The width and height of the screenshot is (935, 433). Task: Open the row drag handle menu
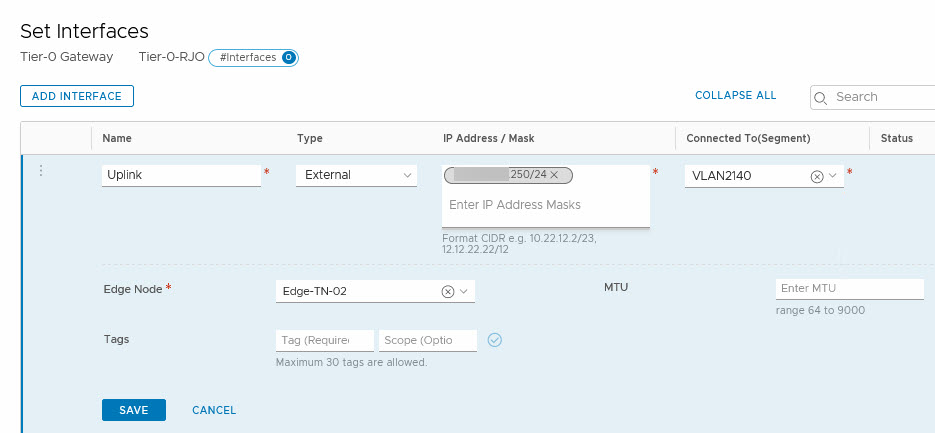tap(41, 171)
